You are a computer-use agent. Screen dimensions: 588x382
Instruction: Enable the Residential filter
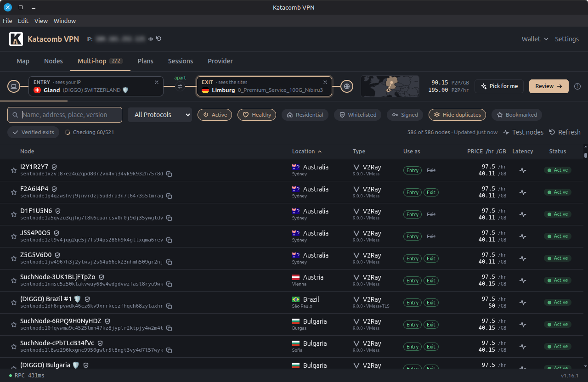pos(305,115)
